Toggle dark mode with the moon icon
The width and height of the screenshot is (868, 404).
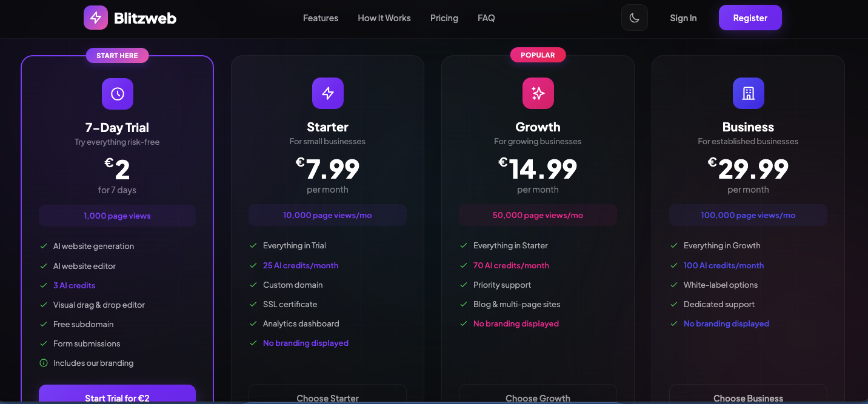[x=634, y=18]
